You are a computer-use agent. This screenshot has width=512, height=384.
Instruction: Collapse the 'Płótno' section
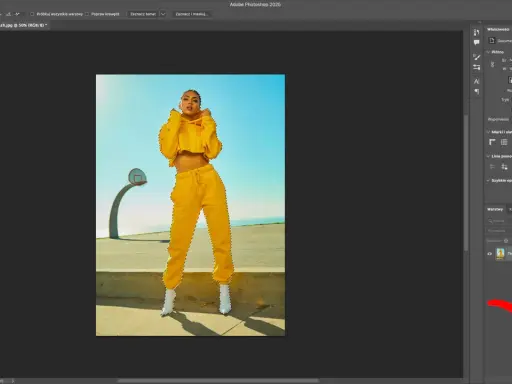(489, 52)
